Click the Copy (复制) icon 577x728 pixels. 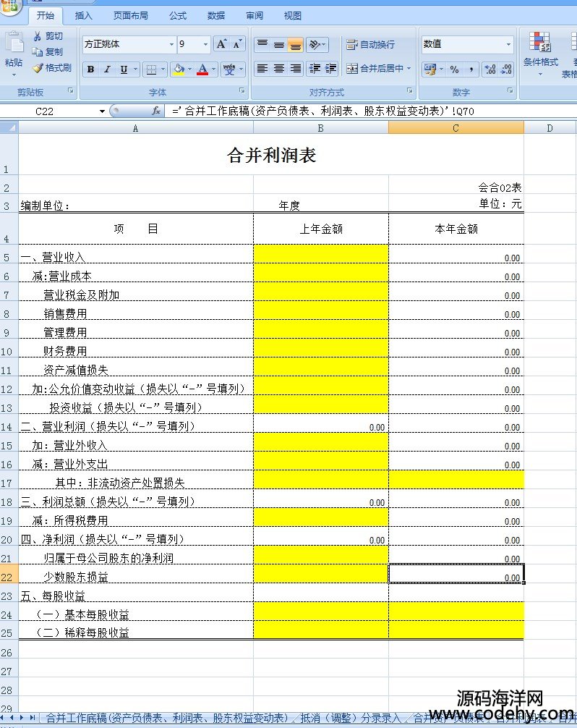[x=38, y=52]
